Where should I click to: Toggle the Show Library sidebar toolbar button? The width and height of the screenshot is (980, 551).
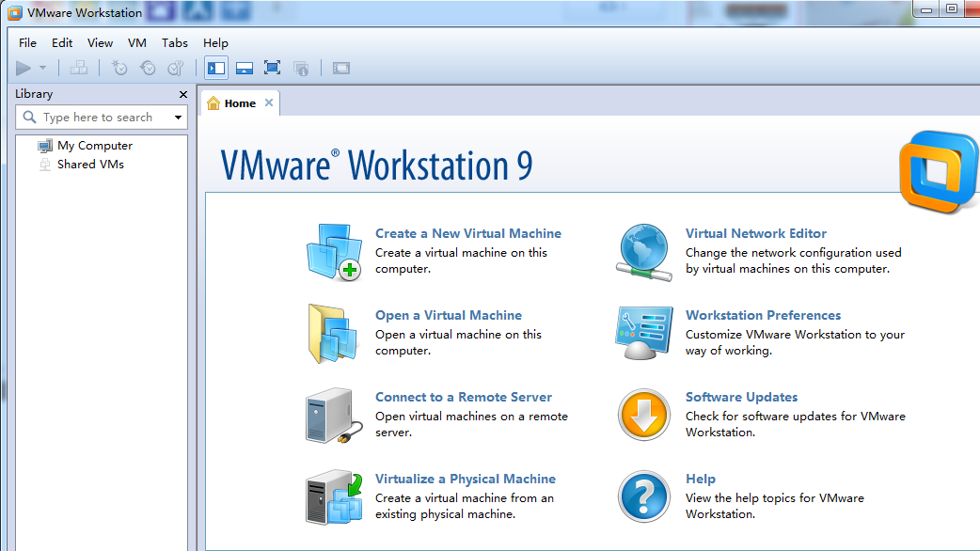point(216,68)
